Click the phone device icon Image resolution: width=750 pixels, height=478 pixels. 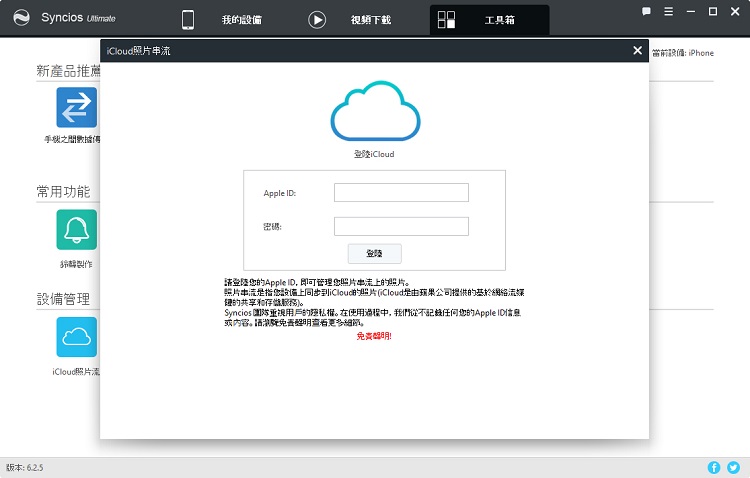pyautogui.click(x=188, y=20)
